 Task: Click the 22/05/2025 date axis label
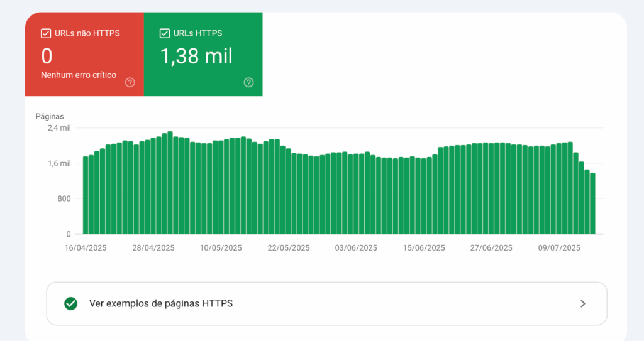pos(289,248)
